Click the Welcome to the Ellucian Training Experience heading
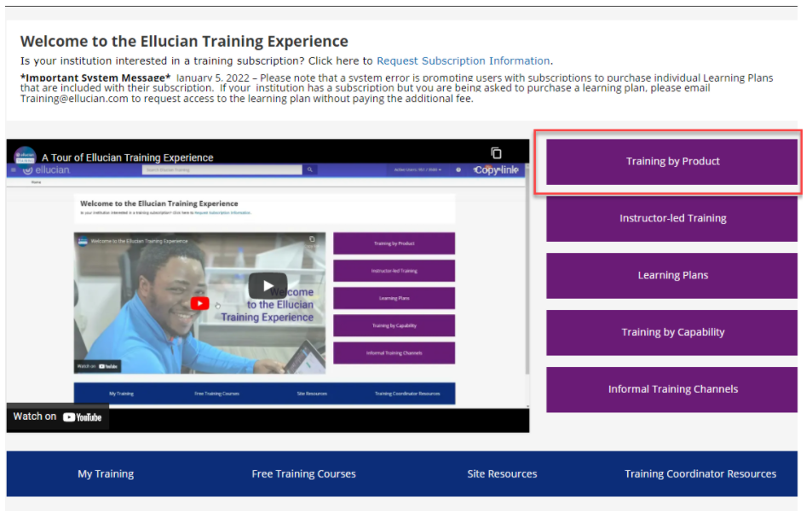Image resolution: width=812 pixels, height=511 pixels. point(184,41)
